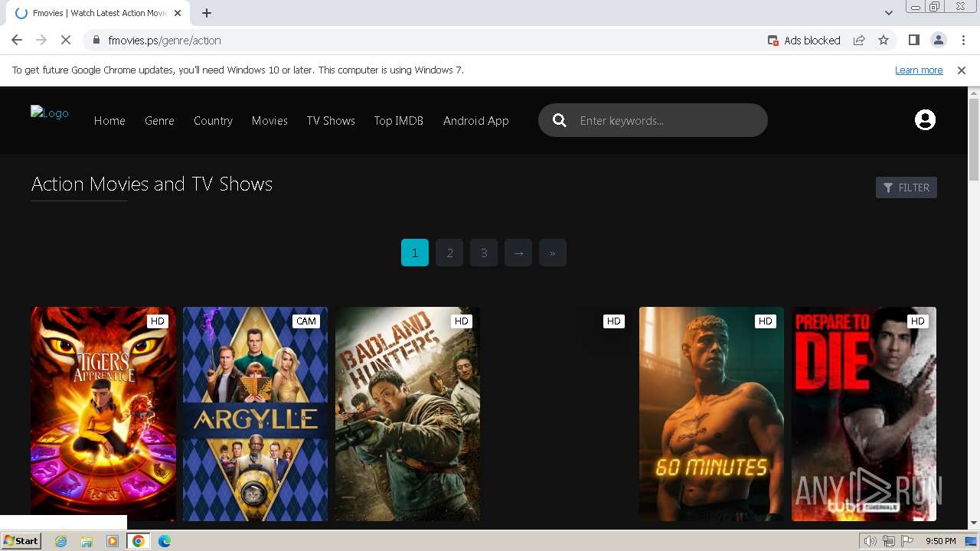Click the CAM badge on Argylle
The height and width of the screenshot is (551, 980).
point(306,321)
